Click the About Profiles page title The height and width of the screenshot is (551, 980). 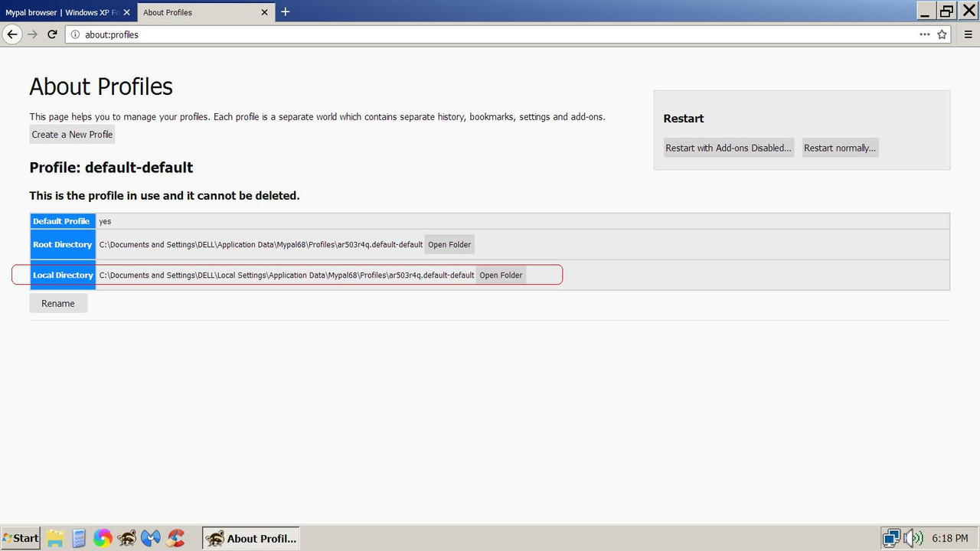tap(101, 86)
